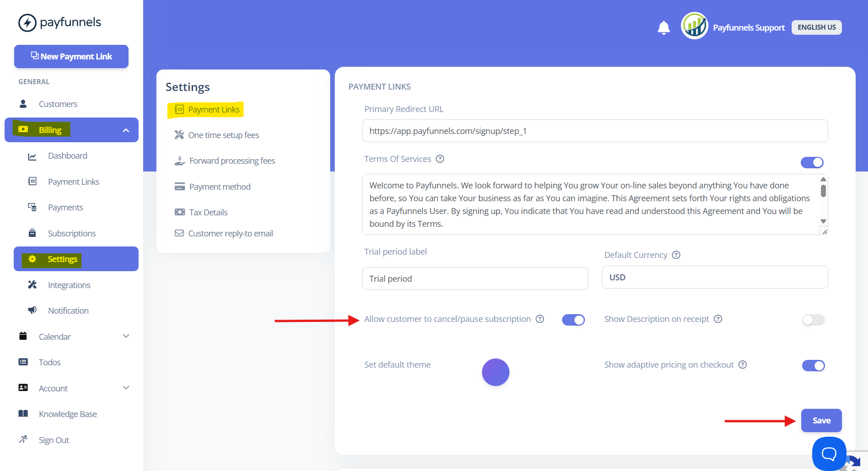The height and width of the screenshot is (471, 868).
Task: Open help for adaptive pricing on checkout
Action: tap(743, 364)
